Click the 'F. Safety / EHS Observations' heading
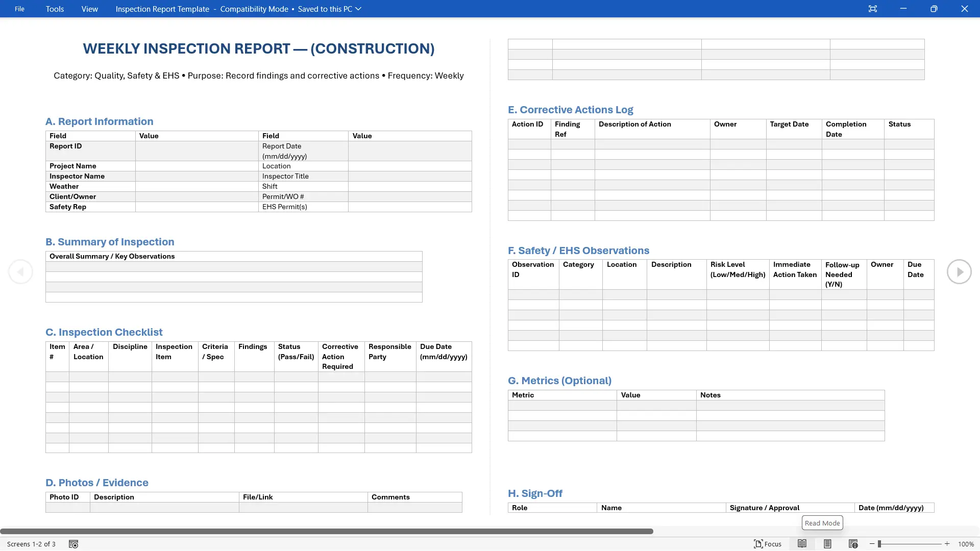 [x=578, y=251]
